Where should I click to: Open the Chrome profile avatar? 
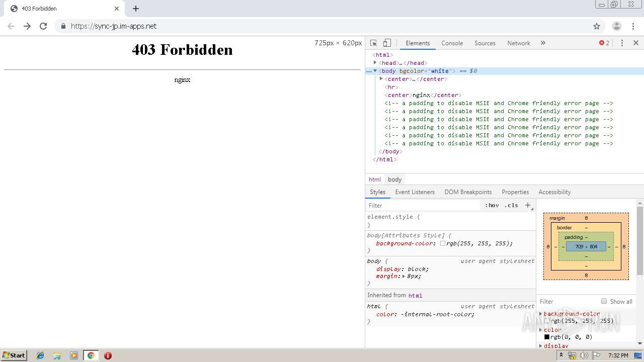[616, 26]
